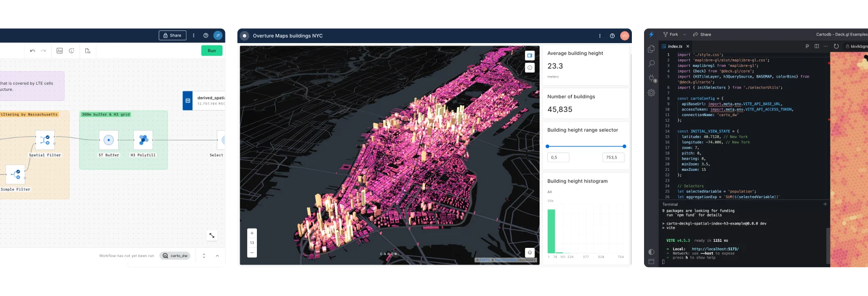
Task: Click minimum height input 0,5
Action: 558,158
